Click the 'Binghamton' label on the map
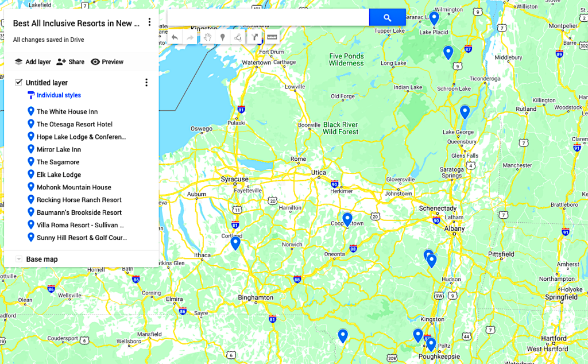588x364 pixels. pos(256,297)
